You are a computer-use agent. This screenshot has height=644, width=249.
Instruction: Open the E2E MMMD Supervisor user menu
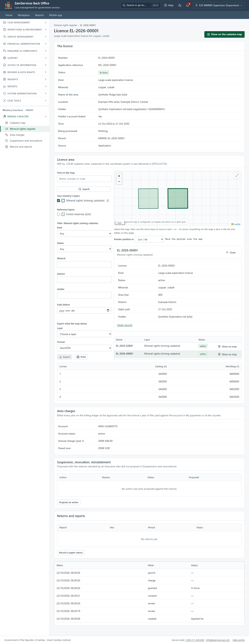pyautogui.click(x=219, y=5)
